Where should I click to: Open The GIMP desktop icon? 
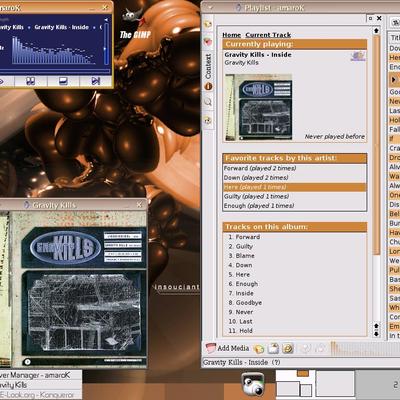(x=135, y=24)
